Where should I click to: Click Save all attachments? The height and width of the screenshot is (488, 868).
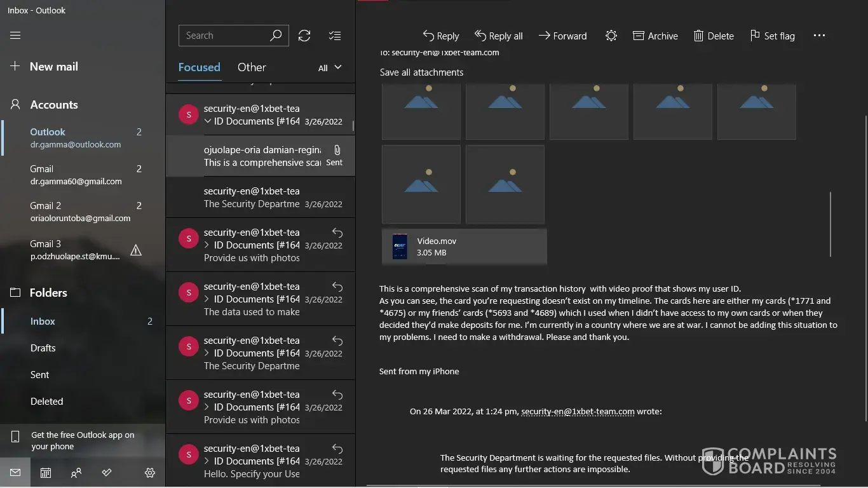pos(421,72)
